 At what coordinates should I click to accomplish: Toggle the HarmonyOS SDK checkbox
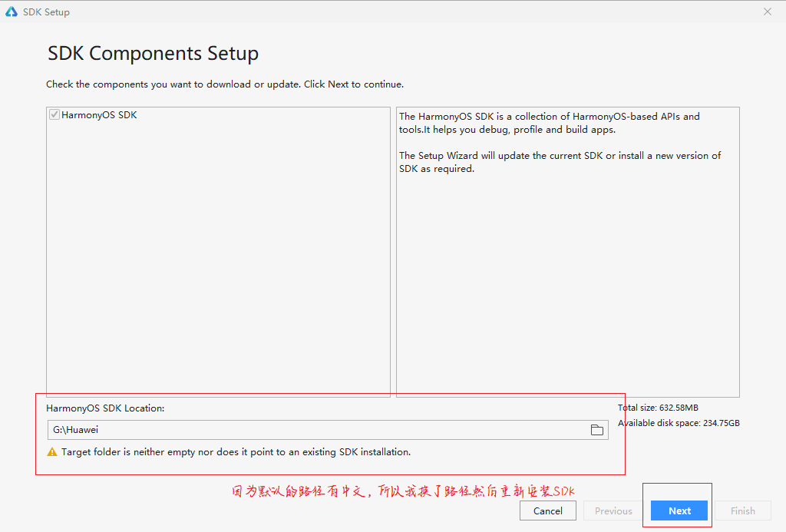(x=54, y=115)
